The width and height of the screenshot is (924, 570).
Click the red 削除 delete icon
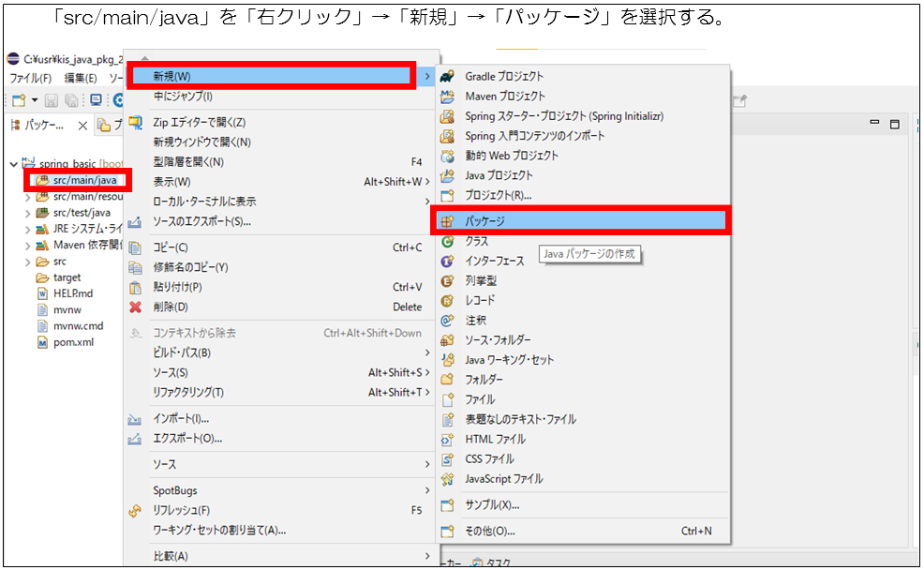(x=135, y=307)
